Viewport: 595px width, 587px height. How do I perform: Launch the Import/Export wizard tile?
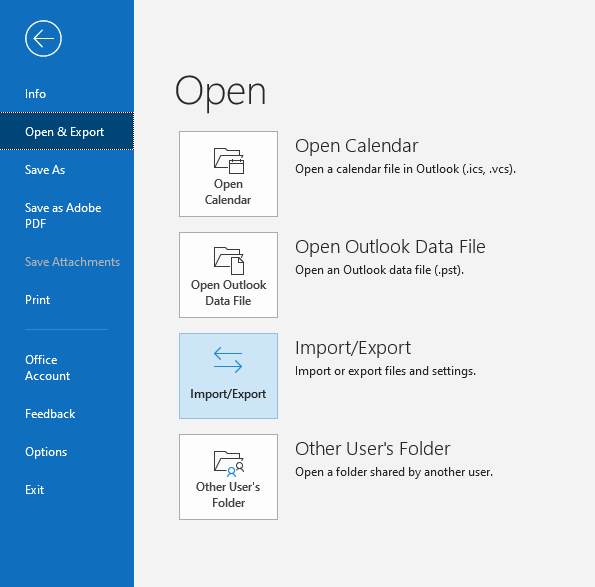pyautogui.click(x=228, y=376)
